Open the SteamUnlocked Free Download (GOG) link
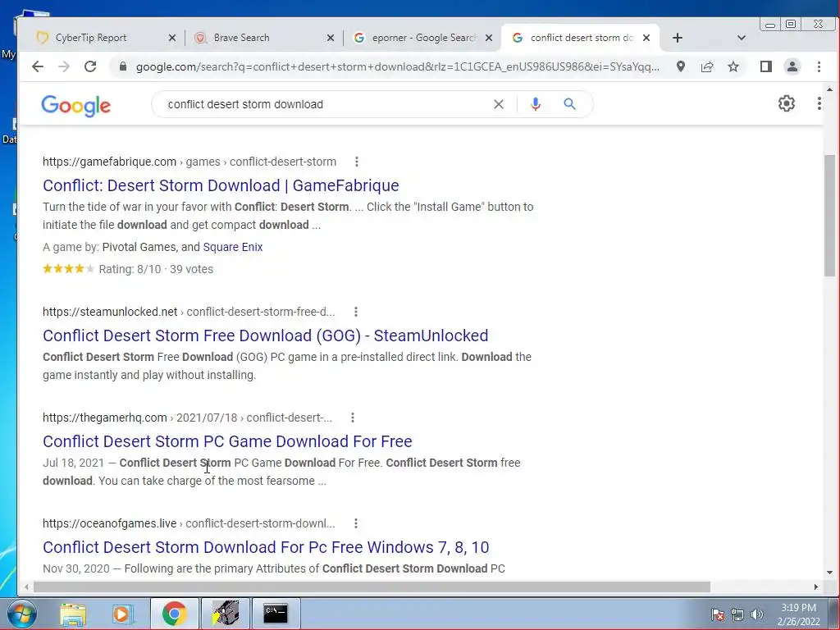The height and width of the screenshot is (630, 840). (265, 336)
